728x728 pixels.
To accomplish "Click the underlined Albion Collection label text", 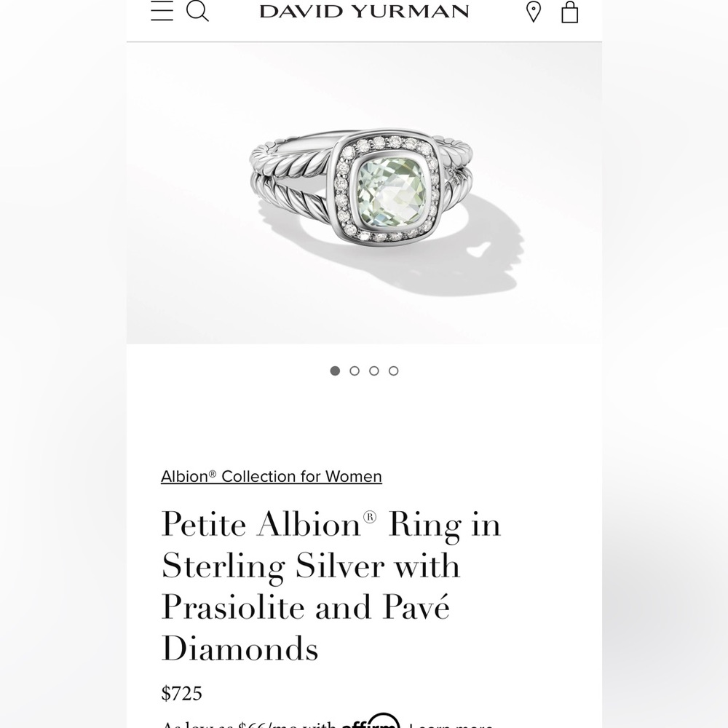I will [271, 476].
